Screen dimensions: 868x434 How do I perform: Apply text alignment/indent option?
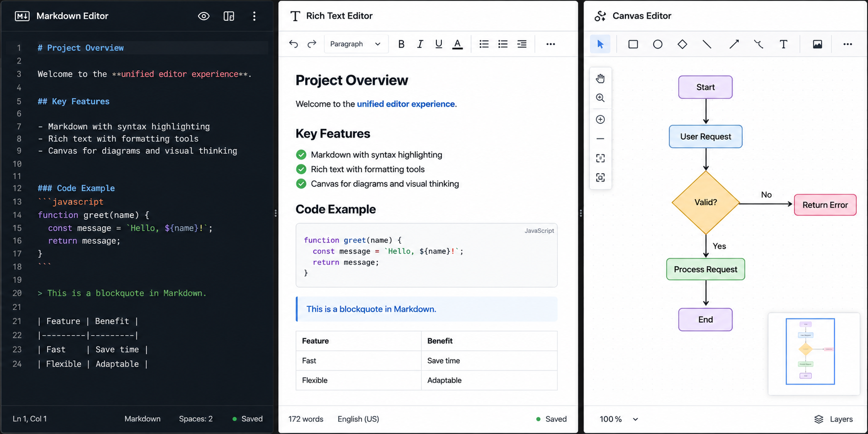tap(522, 44)
